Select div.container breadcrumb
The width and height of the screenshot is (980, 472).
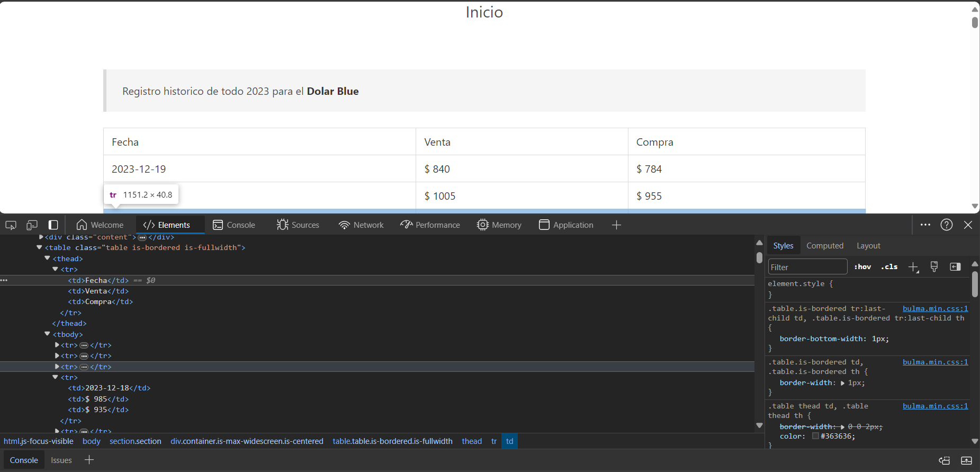click(x=247, y=441)
